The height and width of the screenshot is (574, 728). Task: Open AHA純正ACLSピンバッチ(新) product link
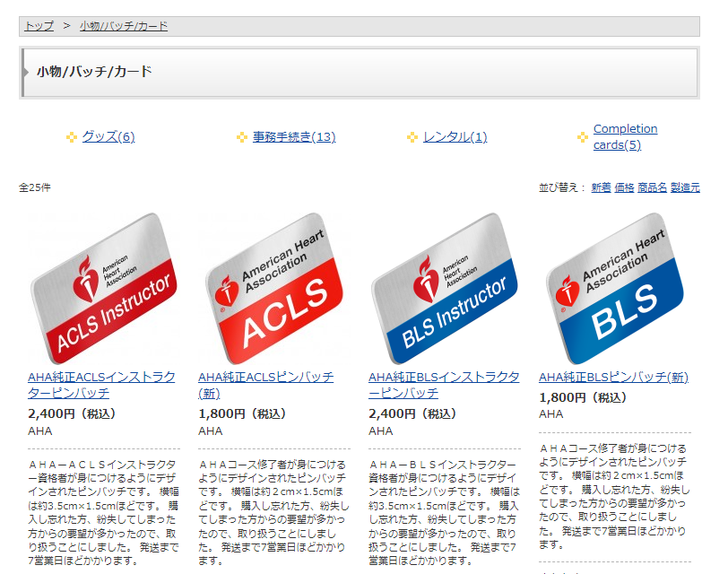(265, 385)
